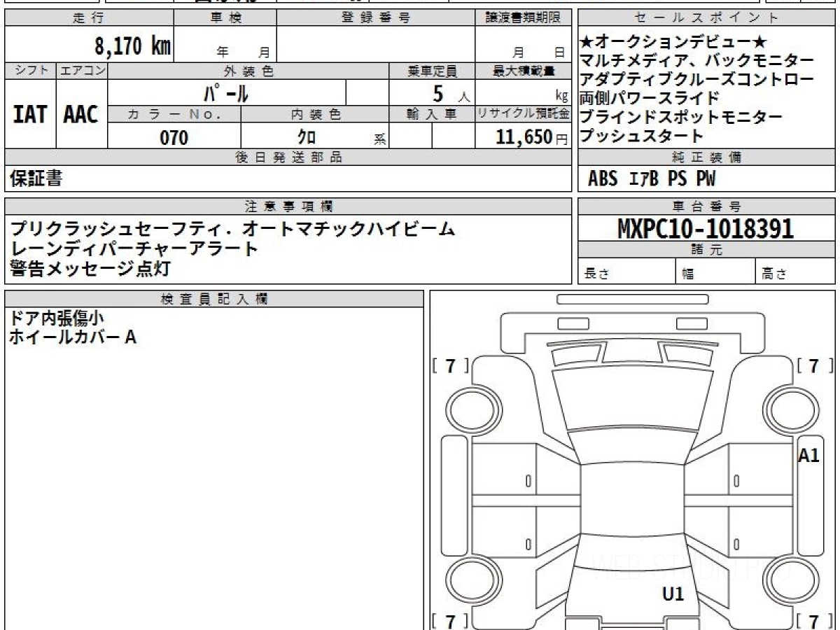Image resolution: width=840 pixels, height=630 pixels.
Task: Select the ドア内張傷小 inspector note
Action: pos(56,318)
